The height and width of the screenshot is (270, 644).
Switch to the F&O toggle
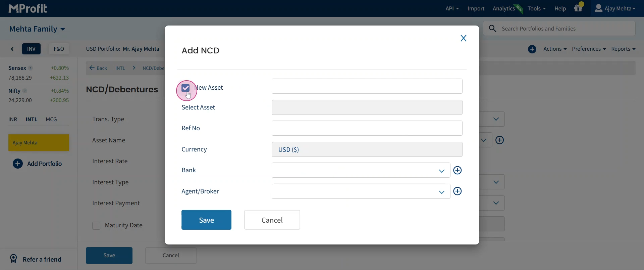(59, 49)
